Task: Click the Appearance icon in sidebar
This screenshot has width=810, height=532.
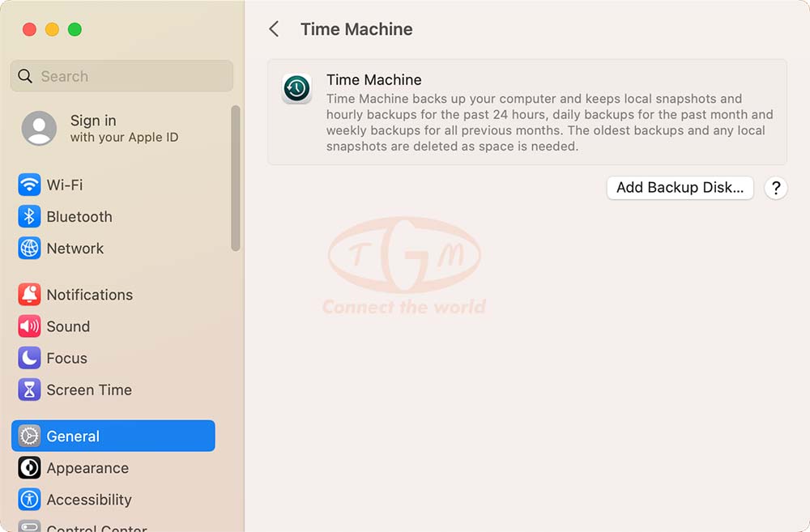Action: [29, 468]
